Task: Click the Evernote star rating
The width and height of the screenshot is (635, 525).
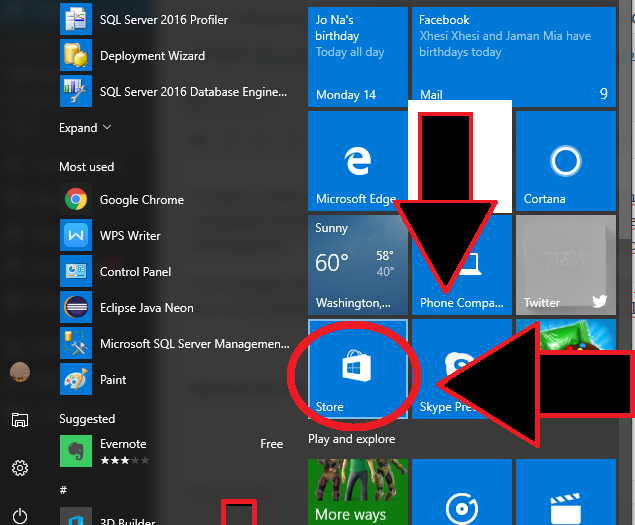Action: point(125,461)
